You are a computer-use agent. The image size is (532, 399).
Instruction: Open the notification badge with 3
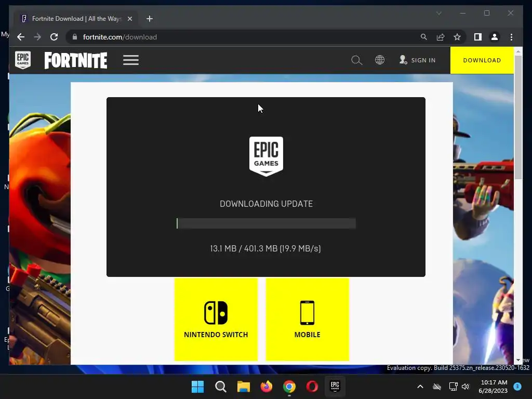click(x=517, y=386)
